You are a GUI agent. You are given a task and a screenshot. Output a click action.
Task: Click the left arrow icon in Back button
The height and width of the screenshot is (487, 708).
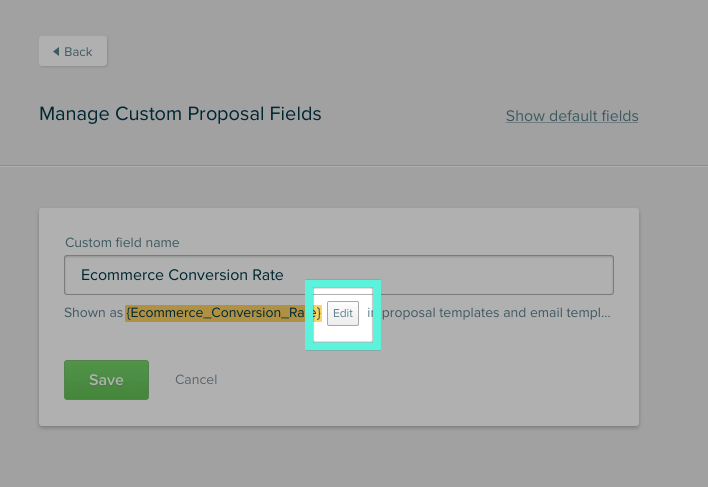click(56, 51)
